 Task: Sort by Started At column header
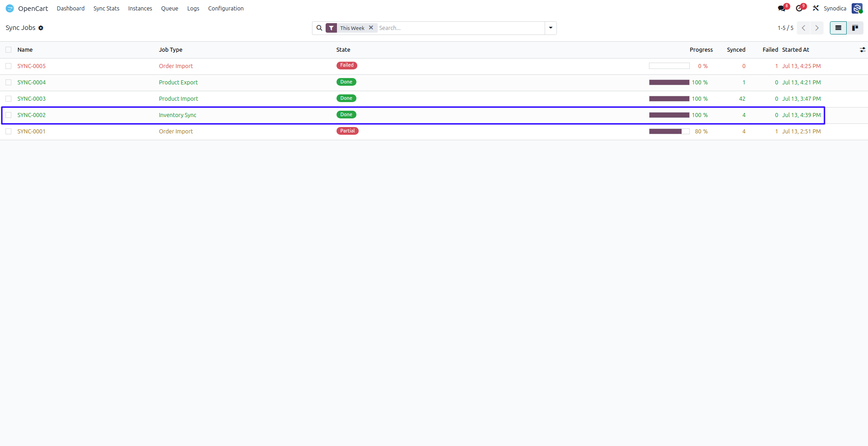(x=795, y=50)
